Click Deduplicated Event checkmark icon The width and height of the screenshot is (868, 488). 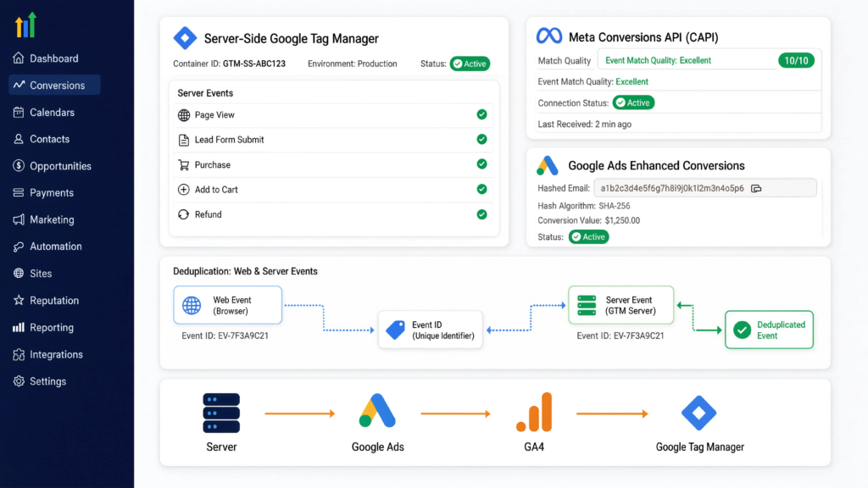(742, 330)
